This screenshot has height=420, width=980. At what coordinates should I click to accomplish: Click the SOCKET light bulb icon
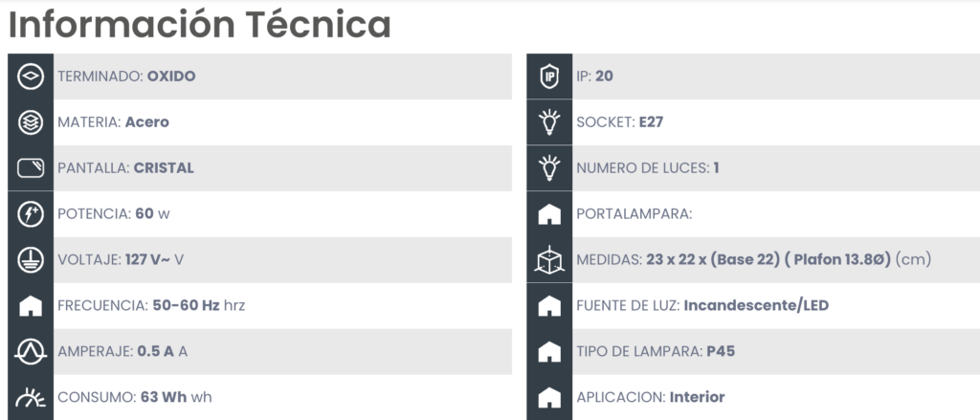click(x=549, y=122)
